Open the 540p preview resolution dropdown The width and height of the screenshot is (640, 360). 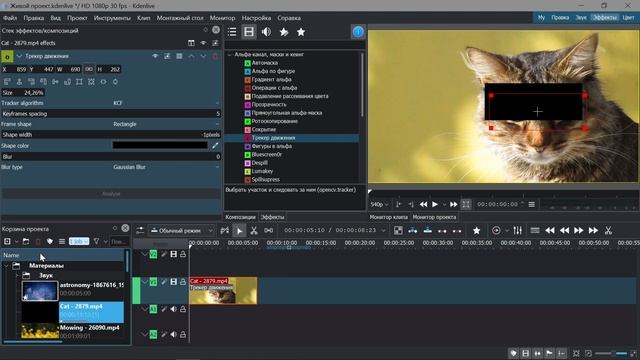[x=380, y=204]
